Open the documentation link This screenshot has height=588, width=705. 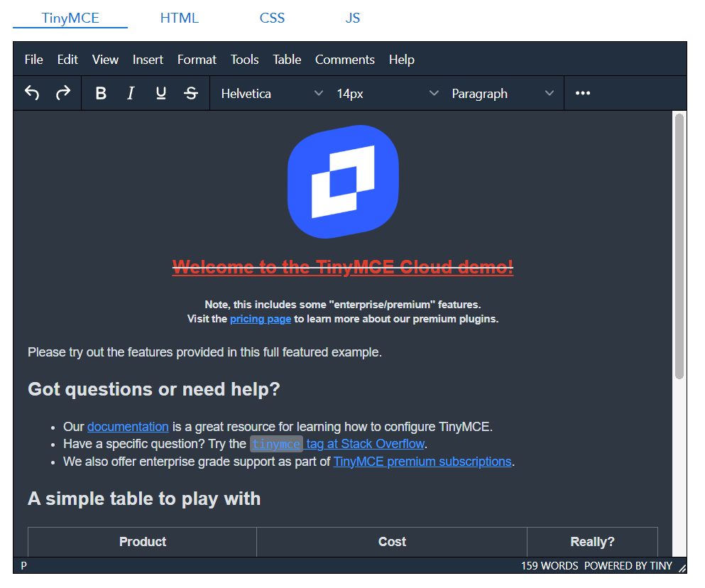coord(128,427)
